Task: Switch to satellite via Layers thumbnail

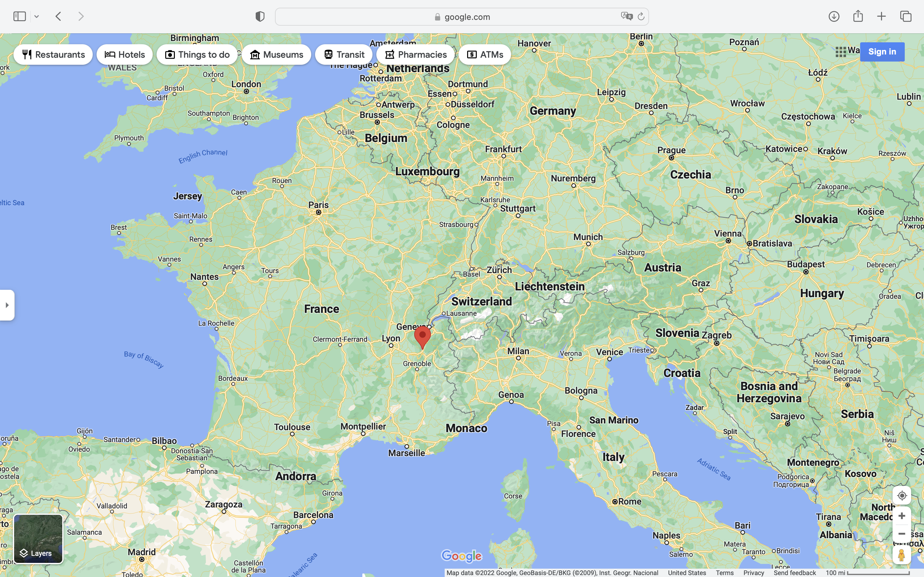Action: (x=38, y=539)
